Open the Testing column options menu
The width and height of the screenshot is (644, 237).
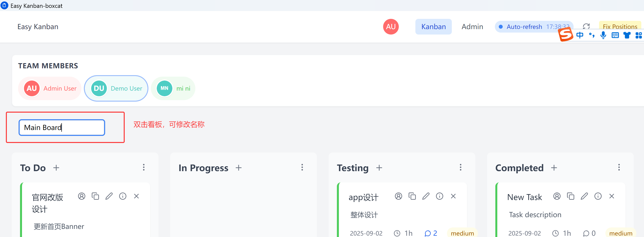[x=460, y=167]
